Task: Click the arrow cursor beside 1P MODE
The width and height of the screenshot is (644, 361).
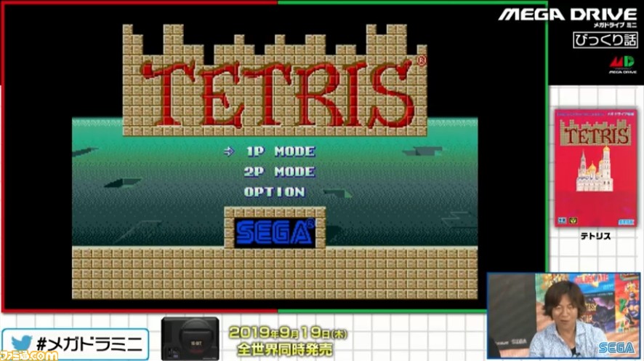Action: click(229, 151)
